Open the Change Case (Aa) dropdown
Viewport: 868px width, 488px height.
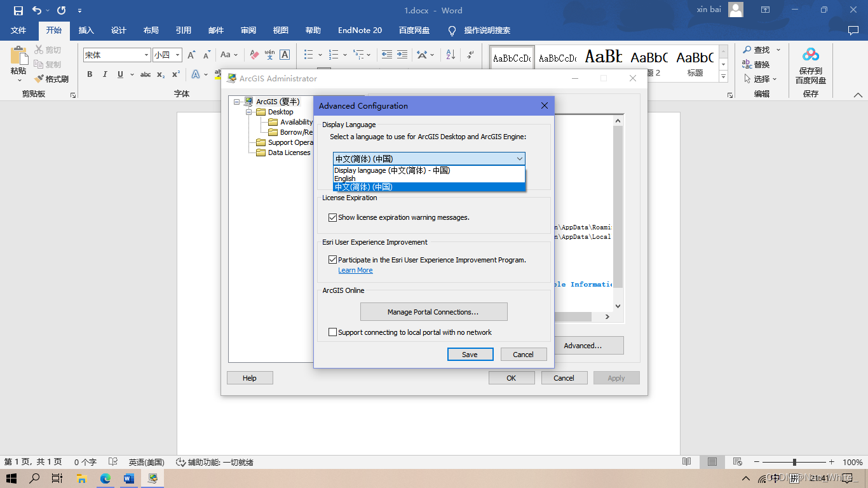(229, 55)
